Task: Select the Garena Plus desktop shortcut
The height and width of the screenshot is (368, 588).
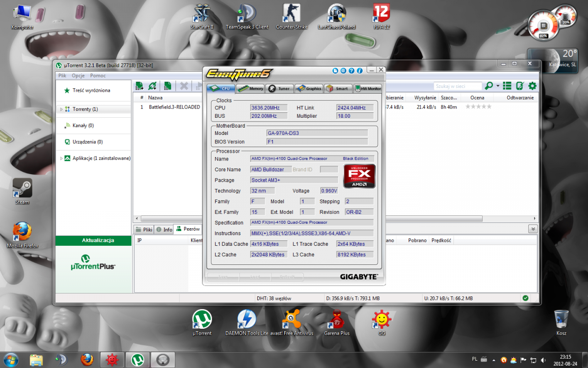Action: tap(337, 322)
